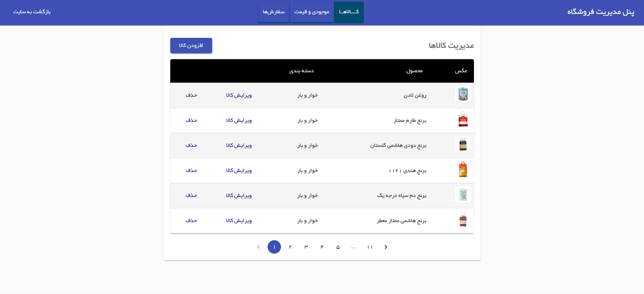644x294 pixels.
Task: Go to page ۲ in pagination
Action: coord(290,247)
